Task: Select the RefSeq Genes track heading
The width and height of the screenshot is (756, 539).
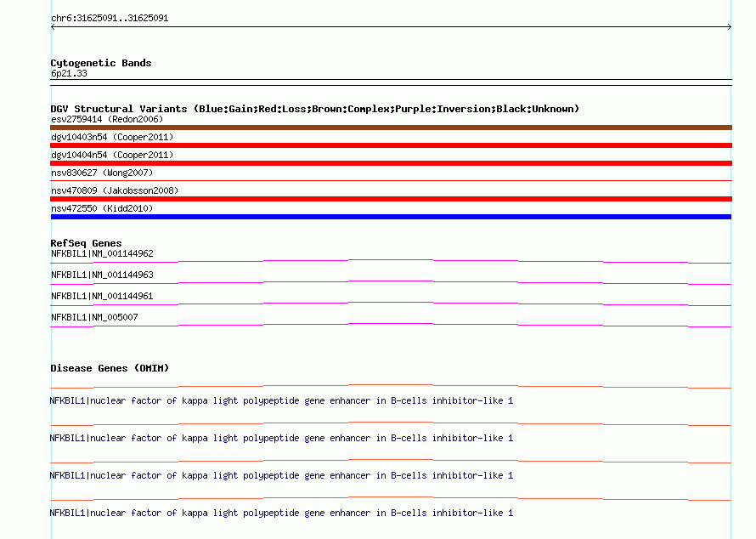Action: pos(86,243)
